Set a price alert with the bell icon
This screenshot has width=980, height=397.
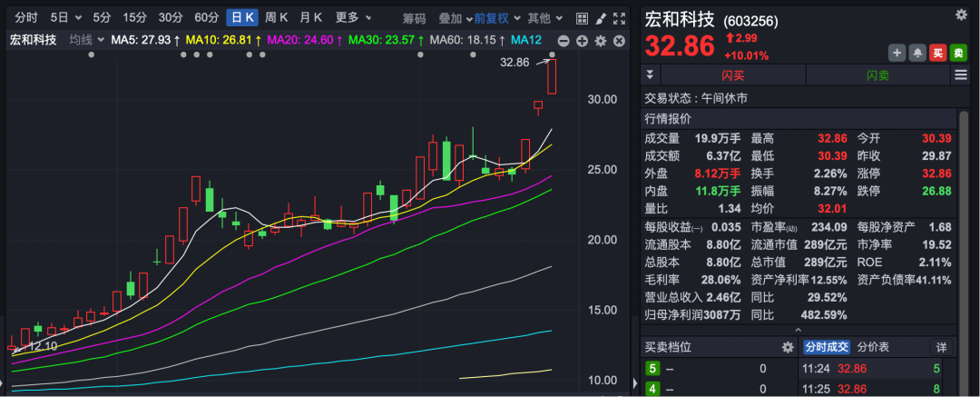(917, 54)
